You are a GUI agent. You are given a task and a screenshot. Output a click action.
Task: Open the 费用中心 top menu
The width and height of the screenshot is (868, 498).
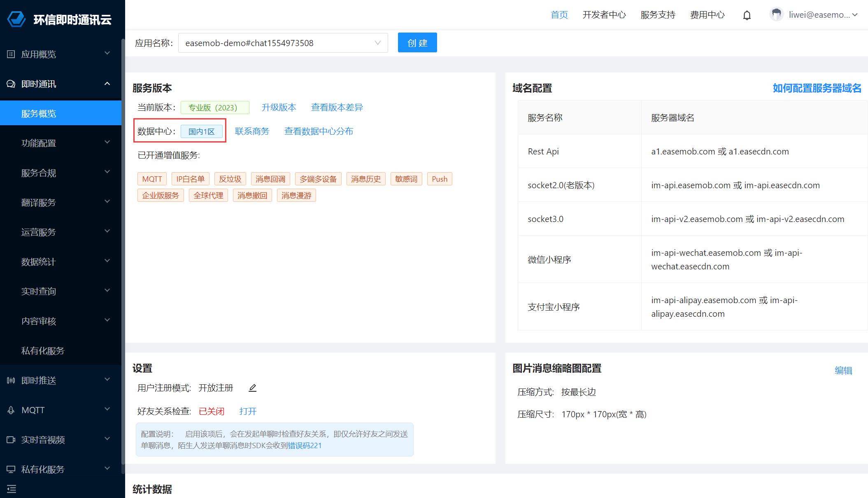[x=707, y=15]
